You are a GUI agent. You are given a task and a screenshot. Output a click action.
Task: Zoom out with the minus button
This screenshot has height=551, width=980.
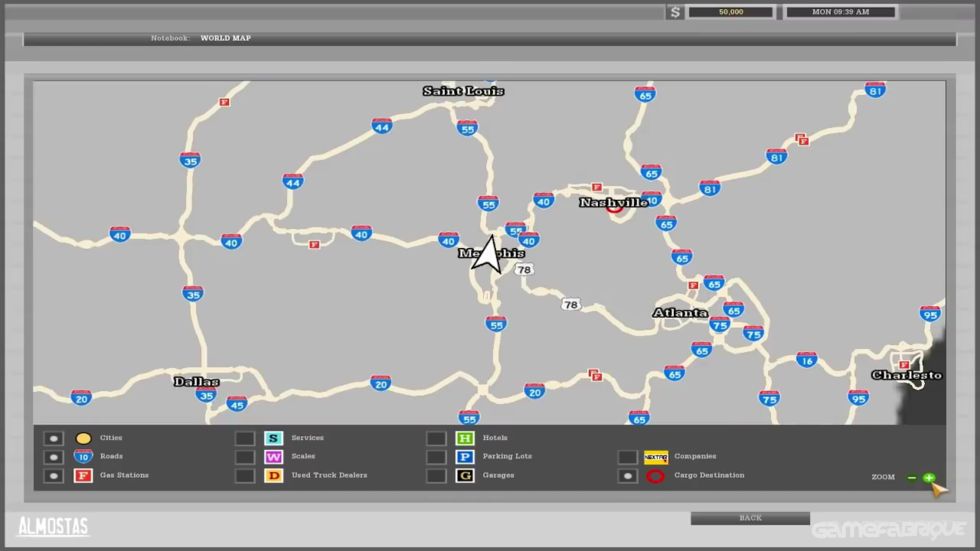pos(912,478)
